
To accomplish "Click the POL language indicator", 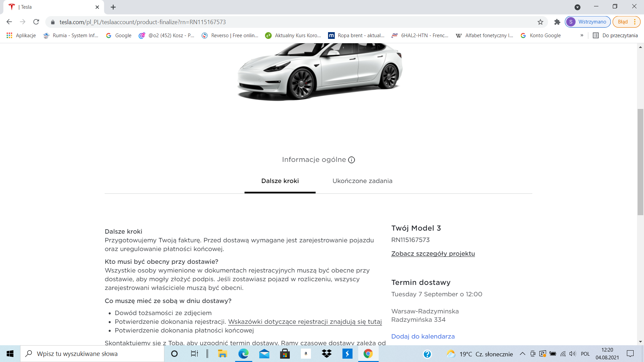I will [x=585, y=354].
